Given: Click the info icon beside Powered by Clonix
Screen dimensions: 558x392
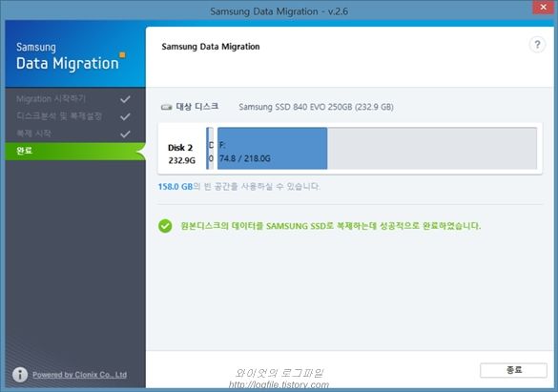Looking at the screenshot, I should click(20, 374).
